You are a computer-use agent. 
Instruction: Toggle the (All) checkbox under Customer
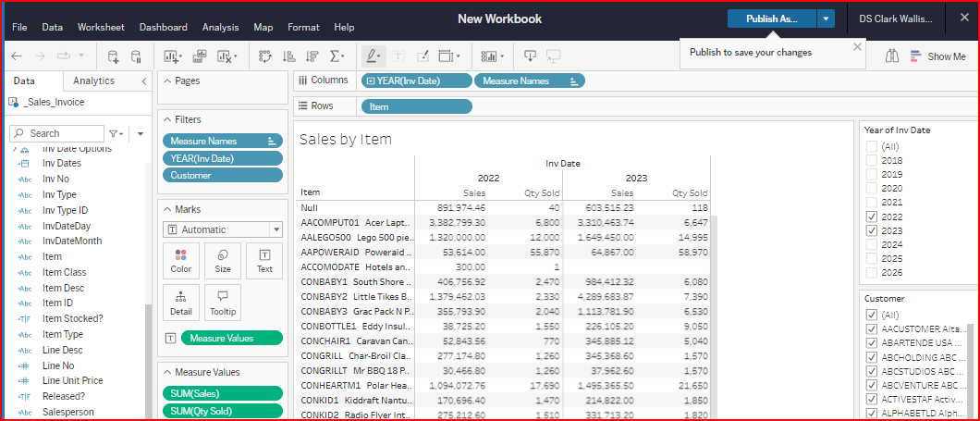871,316
